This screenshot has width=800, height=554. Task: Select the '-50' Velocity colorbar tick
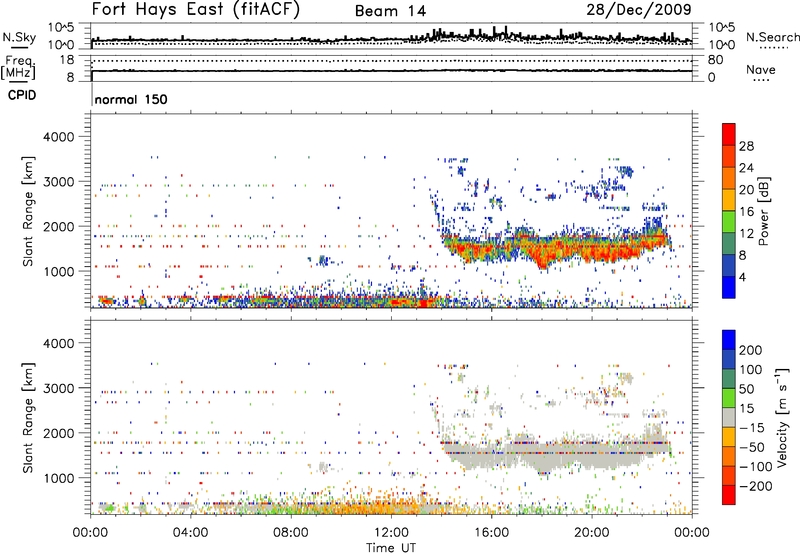tap(752, 447)
